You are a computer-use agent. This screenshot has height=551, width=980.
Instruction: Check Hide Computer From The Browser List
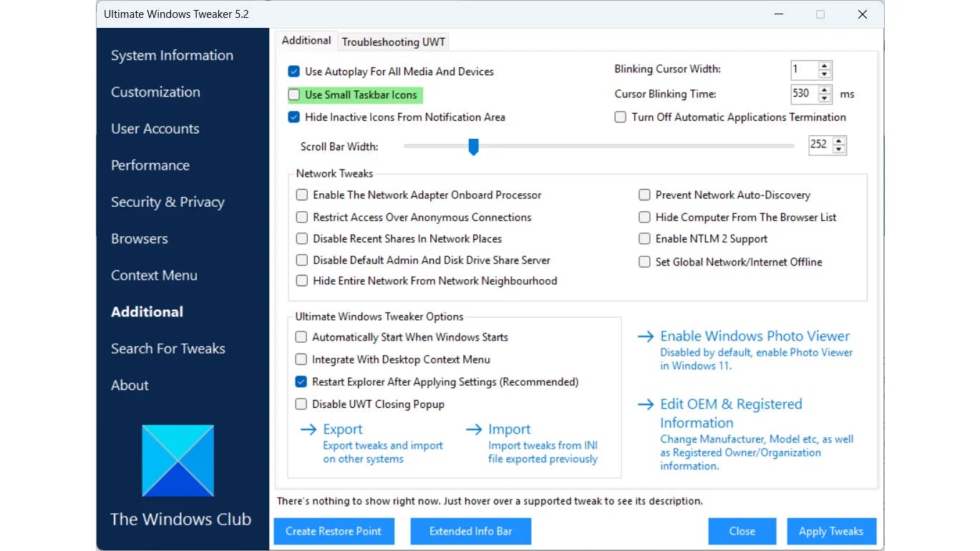(x=644, y=217)
